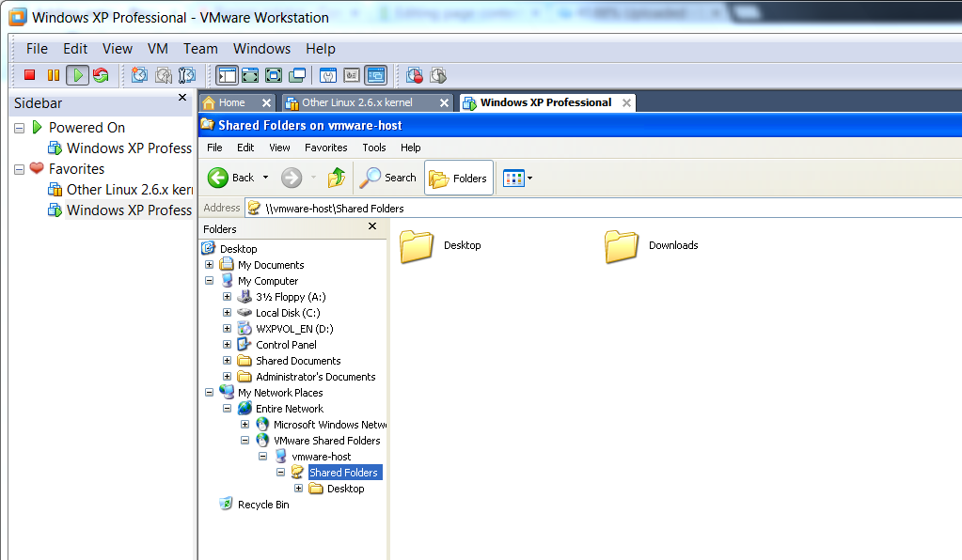The height and width of the screenshot is (560, 962).
Task: Open the Tools menu in Explorer
Action: 374,148
